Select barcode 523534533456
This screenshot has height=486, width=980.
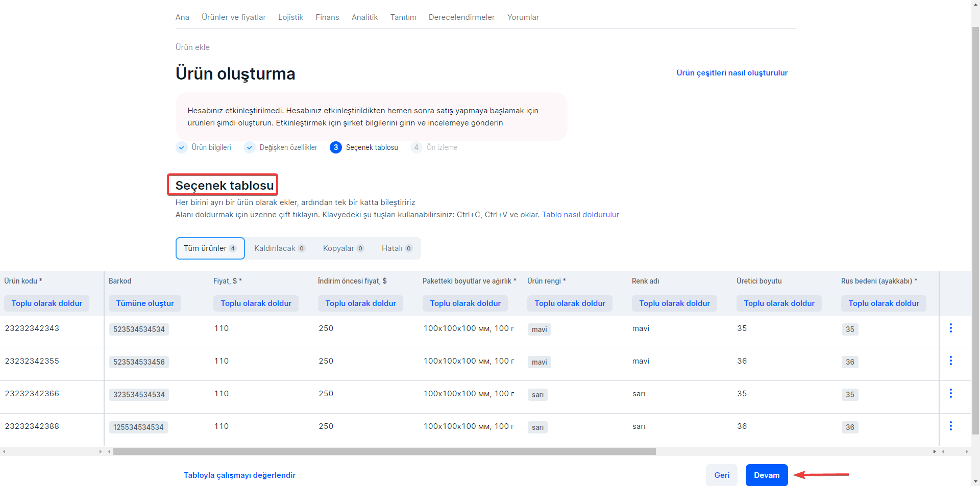tap(139, 362)
